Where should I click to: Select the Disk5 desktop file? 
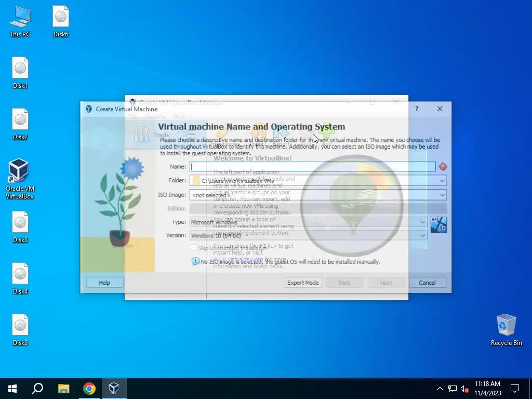point(20,330)
